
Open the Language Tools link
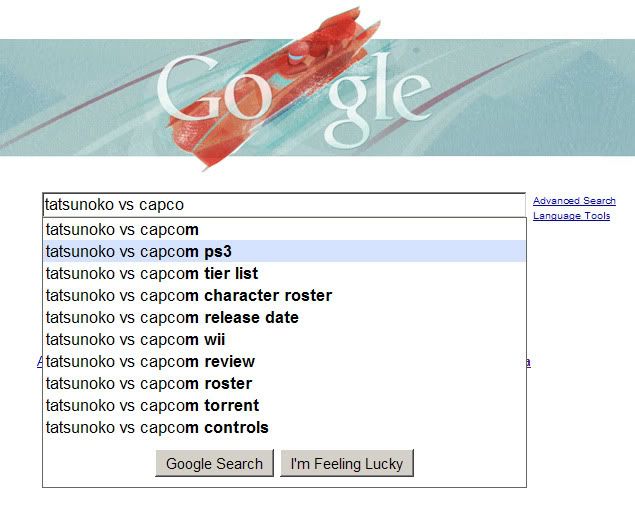point(571,216)
